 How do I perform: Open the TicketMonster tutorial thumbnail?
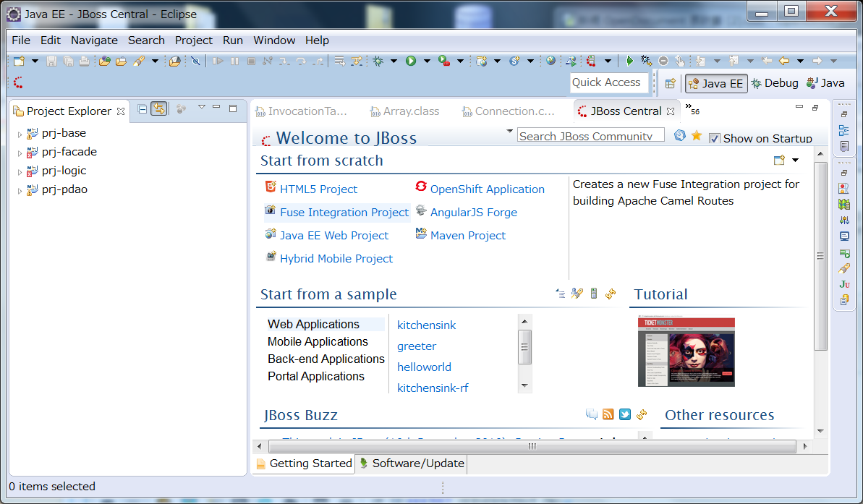click(x=686, y=351)
